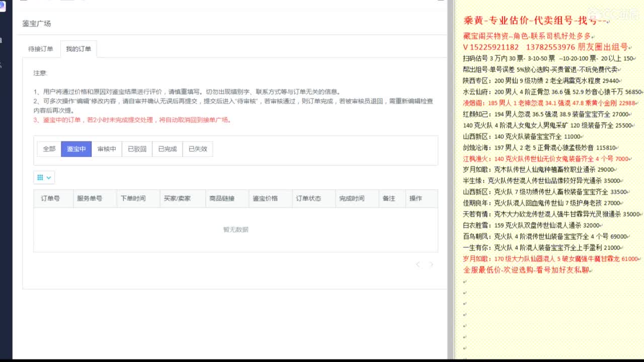
Task: Click the red notice line about 2小时
Action: tap(133, 120)
